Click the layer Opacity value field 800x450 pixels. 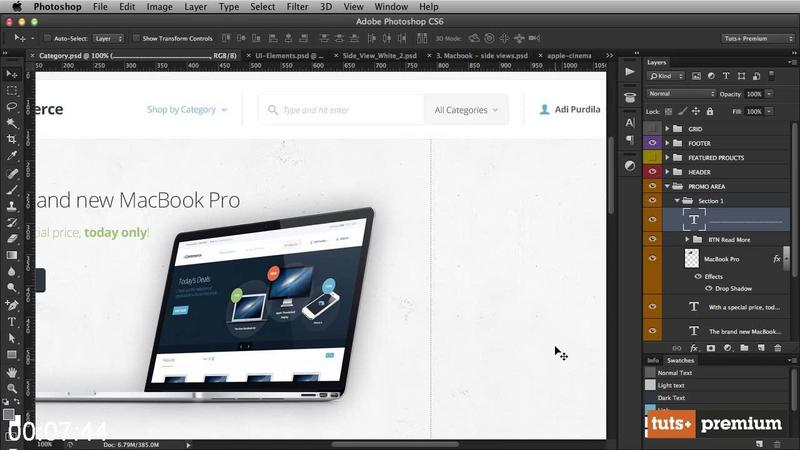(x=754, y=94)
